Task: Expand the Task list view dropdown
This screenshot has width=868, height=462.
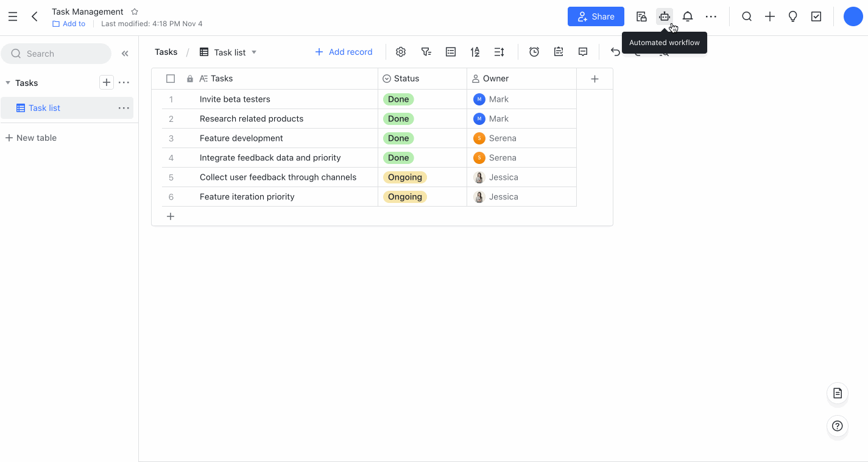Action: 254,52
